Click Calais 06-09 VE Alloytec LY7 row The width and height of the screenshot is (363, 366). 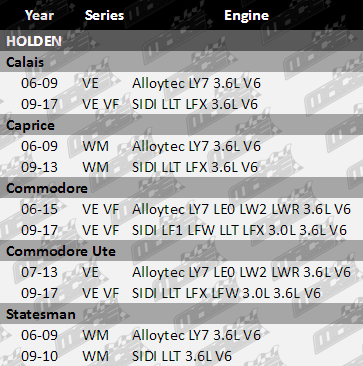181,83
